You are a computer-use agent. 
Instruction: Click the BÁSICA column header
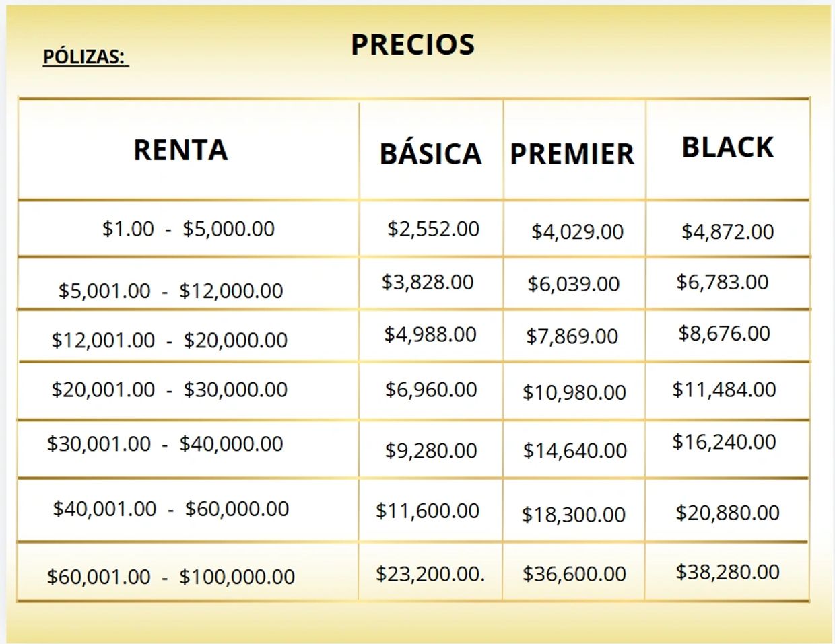[x=431, y=153]
